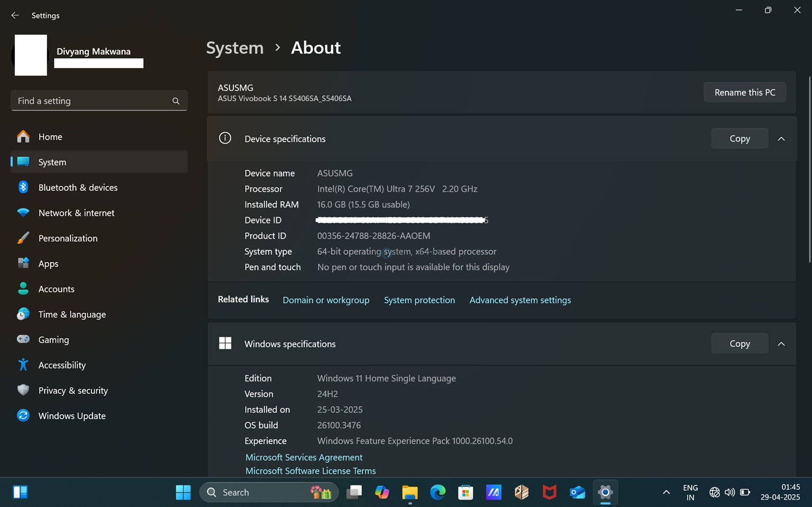Click the controller icon beside Gaming
The height and width of the screenshot is (507, 812).
[x=23, y=339]
